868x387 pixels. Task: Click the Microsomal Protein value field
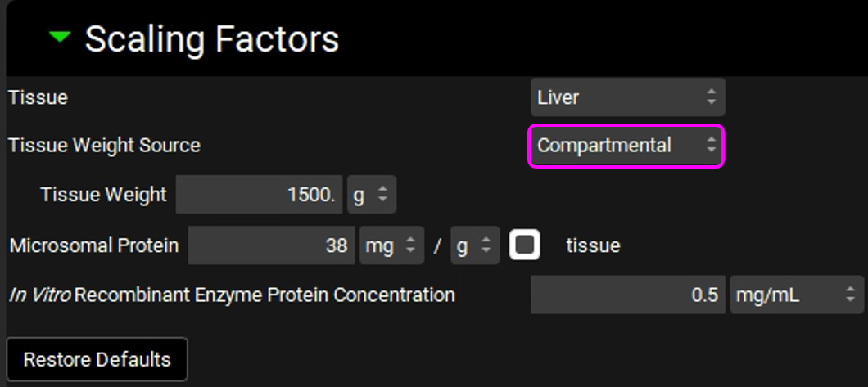[x=271, y=245]
